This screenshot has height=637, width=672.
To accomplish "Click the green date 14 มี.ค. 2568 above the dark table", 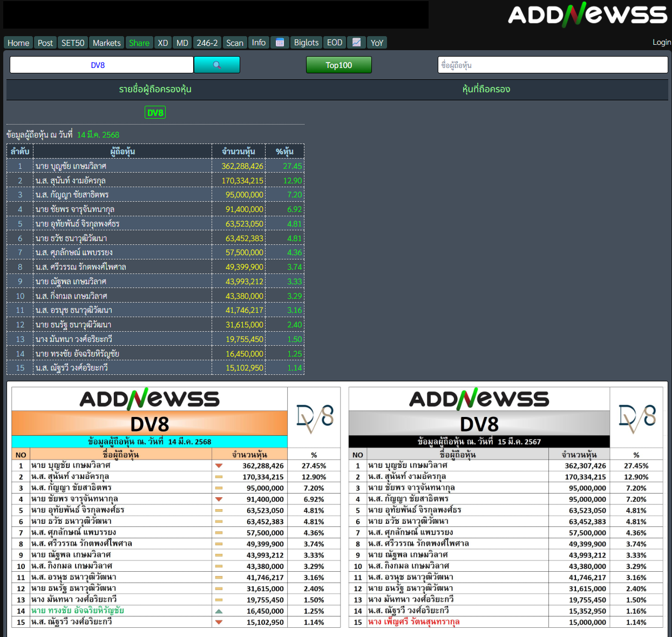I will pyautogui.click(x=98, y=135).
